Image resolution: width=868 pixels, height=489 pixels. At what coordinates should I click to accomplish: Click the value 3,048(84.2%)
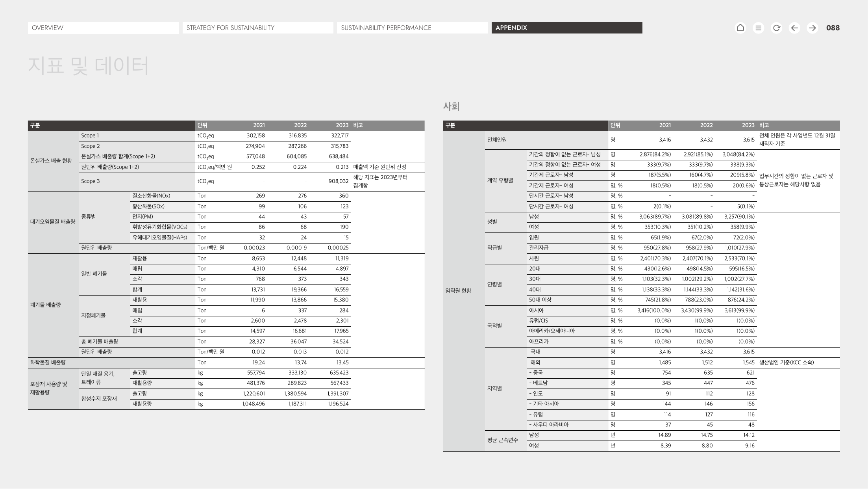(x=738, y=154)
